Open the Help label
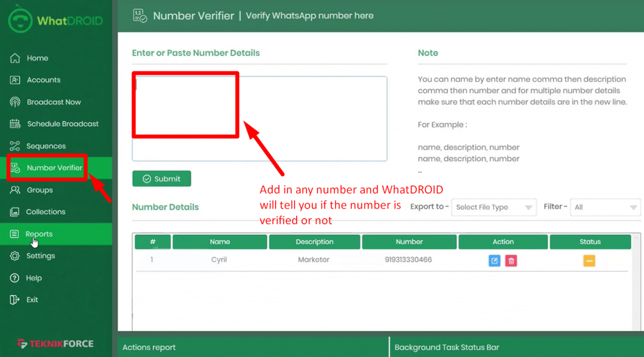 [34, 278]
